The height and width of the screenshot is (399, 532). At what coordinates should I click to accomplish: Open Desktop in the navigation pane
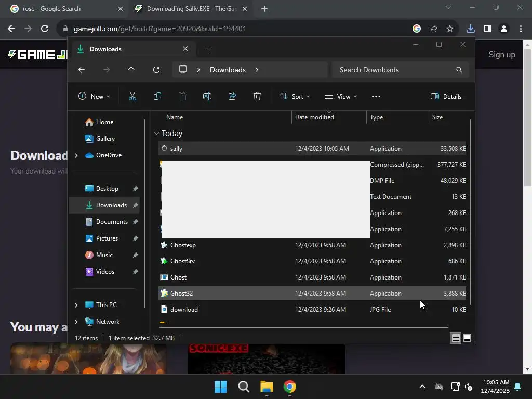(x=107, y=189)
